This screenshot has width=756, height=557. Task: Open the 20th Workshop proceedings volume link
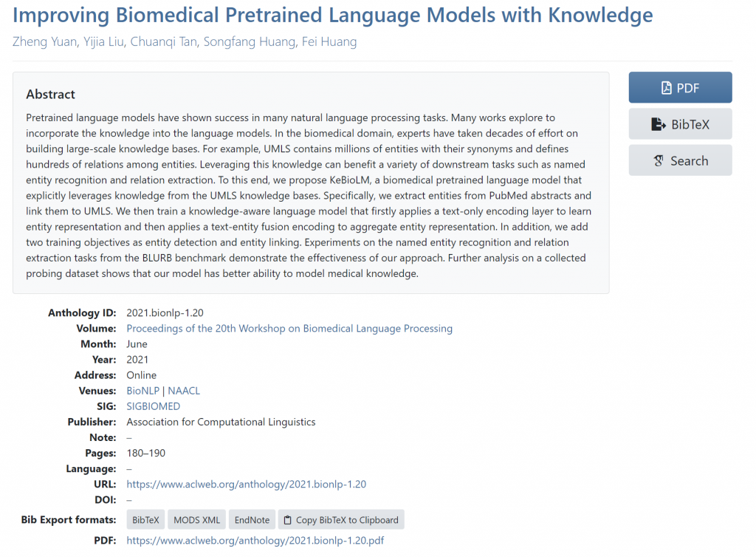coord(289,328)
